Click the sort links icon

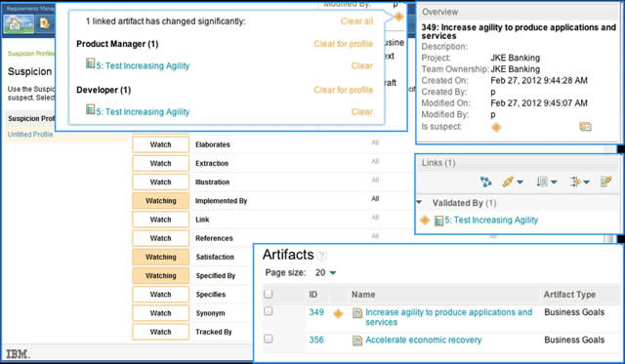[x=542, y=182]
